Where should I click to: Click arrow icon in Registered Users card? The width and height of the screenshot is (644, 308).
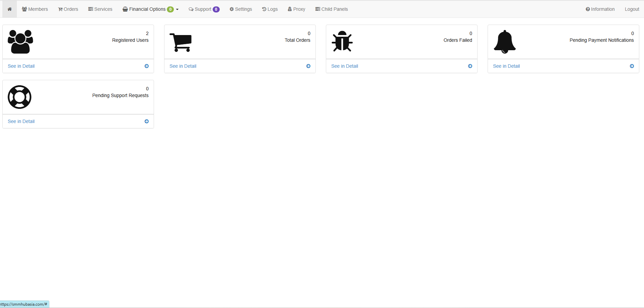(147, 66)
